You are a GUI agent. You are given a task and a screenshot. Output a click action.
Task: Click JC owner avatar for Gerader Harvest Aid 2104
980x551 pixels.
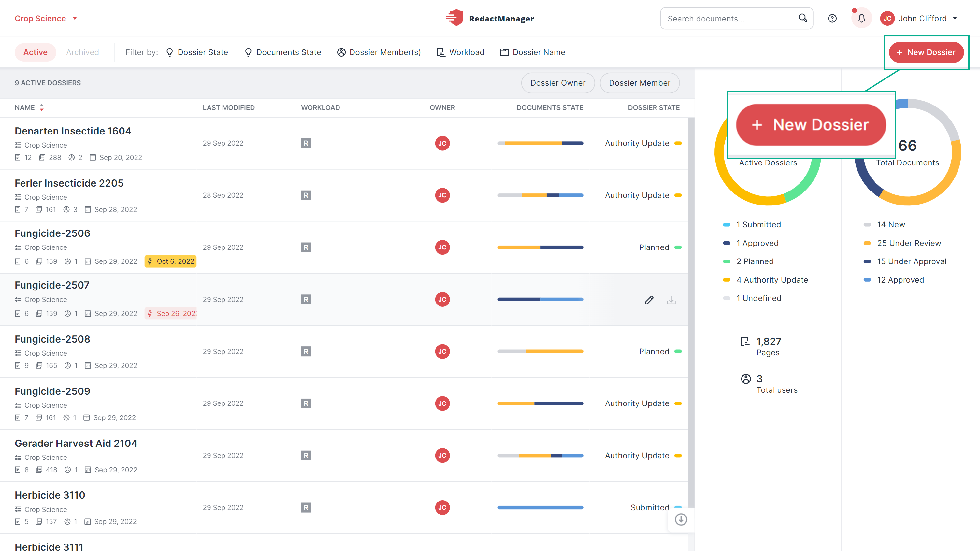(442, 456)
